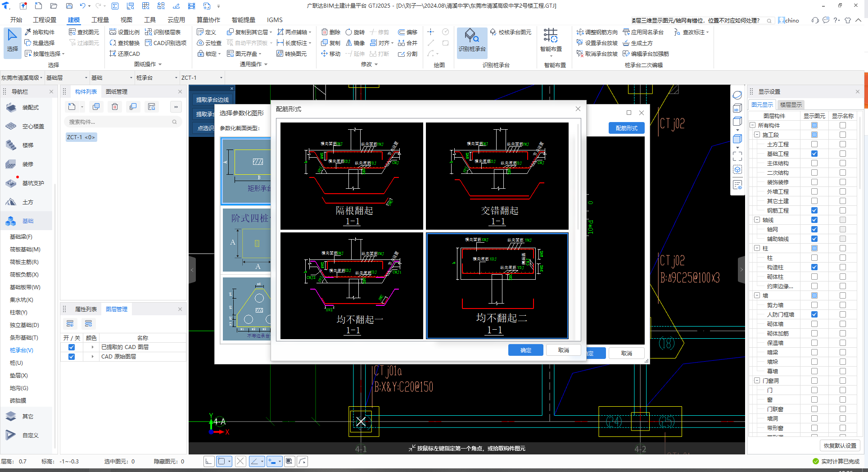Toggle 显示图元 checkbox for 土方工程

[814, 144]
